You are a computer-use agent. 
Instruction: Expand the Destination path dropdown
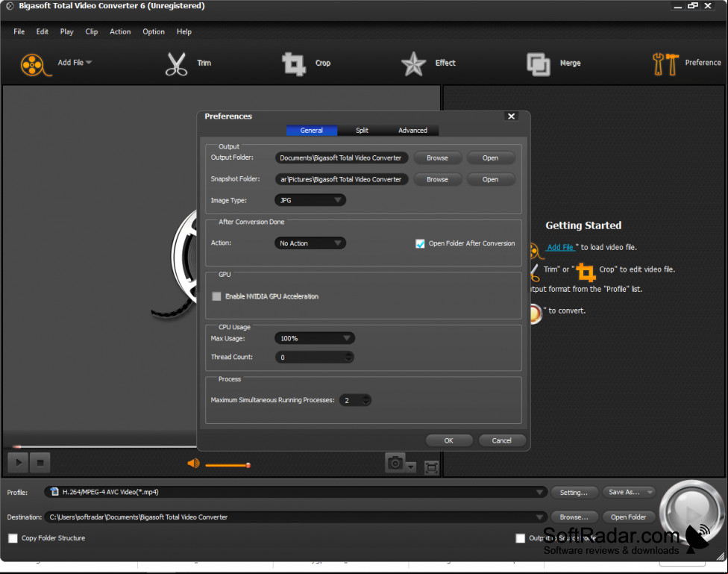[x=539, y=517]
